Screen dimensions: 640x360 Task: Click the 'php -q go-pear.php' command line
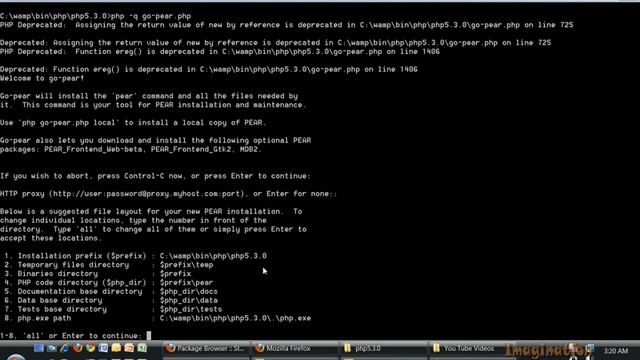(151, 16)
